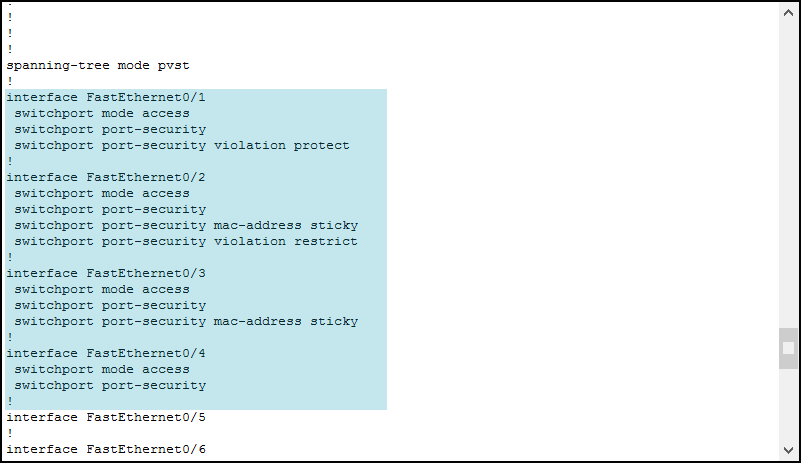Click "switchport port-security" under FastEthernet0/1
This screenshot has width=801, height=463.
pos(110,129)
